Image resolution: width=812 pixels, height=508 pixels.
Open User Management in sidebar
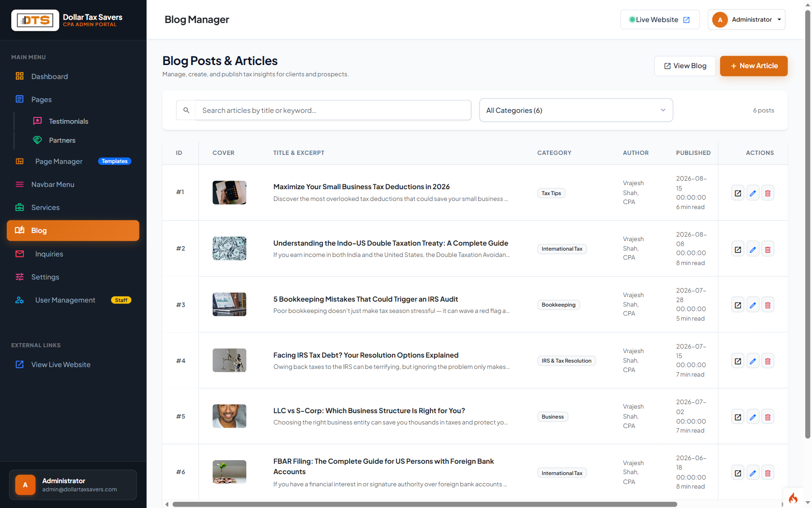click(73, 300)
